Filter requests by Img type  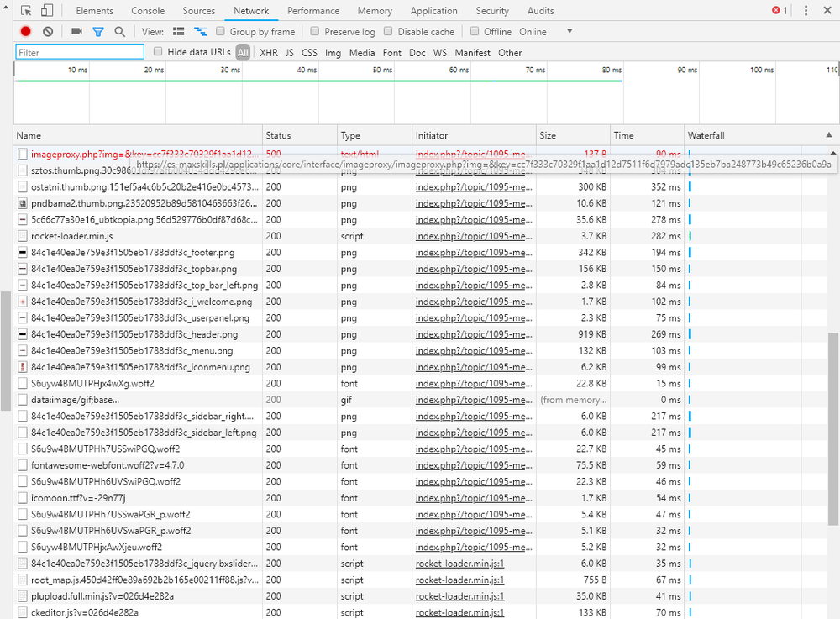click(x=333, y=52)
